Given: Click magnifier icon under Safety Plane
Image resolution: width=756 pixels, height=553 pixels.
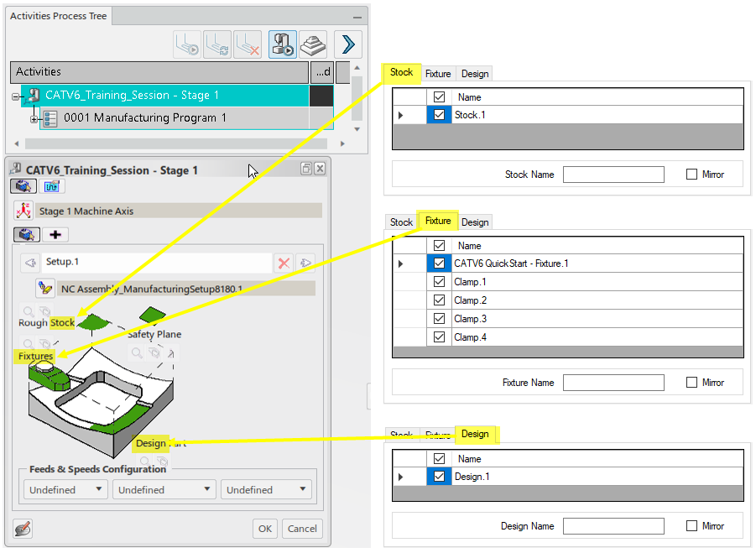Looking at the screenshot, I should tap(137, 353).
